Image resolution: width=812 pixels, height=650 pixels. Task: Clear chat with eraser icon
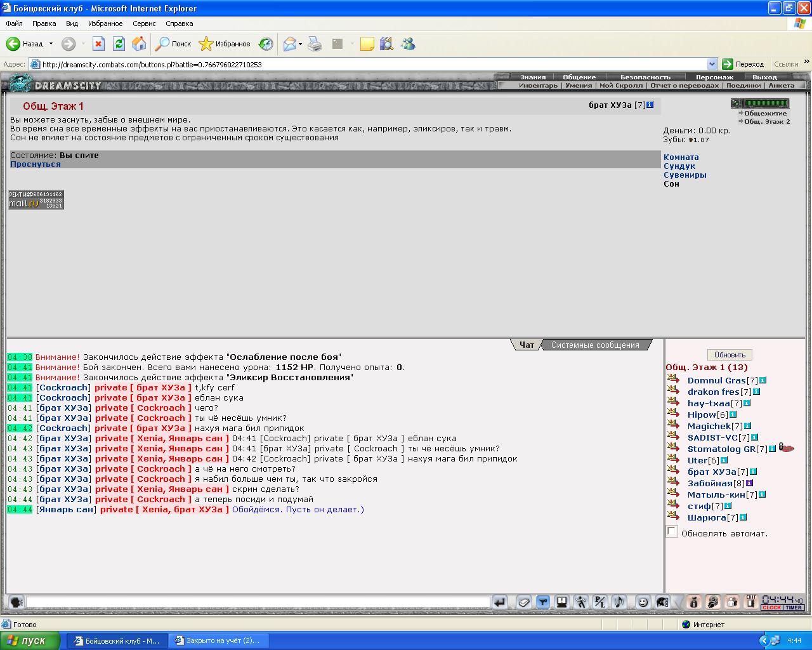click(x=523, y=602)
